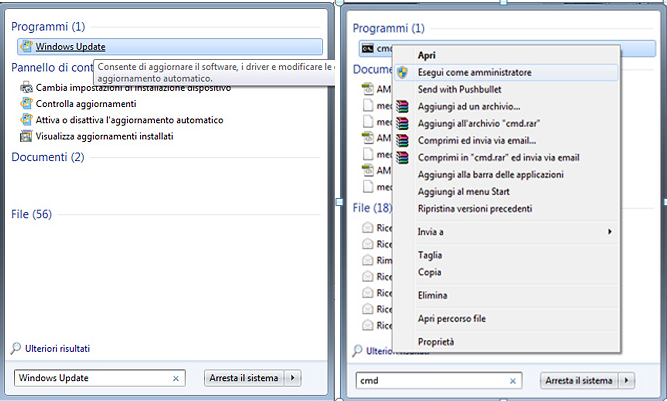Screen dimensions: 667x401
Task: Open Windows Update program result
Action: click(x=170, y=47)
